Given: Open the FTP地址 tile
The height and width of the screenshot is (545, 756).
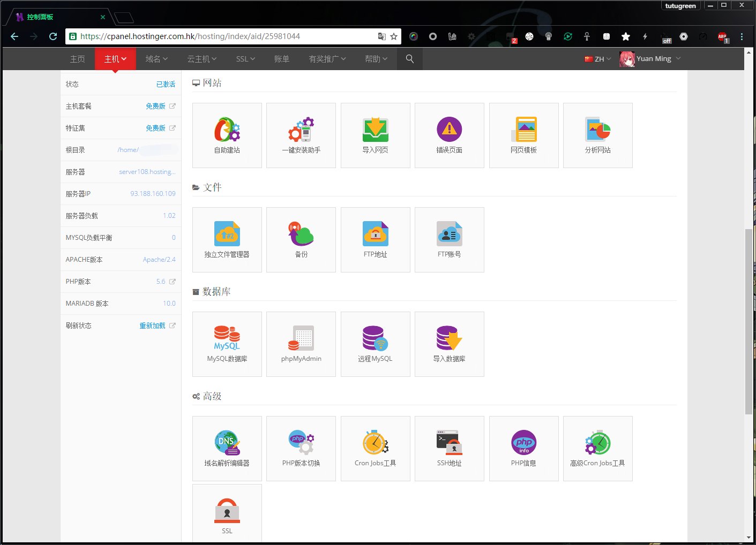Looking at the screenshot, I should tap(376, 240).
